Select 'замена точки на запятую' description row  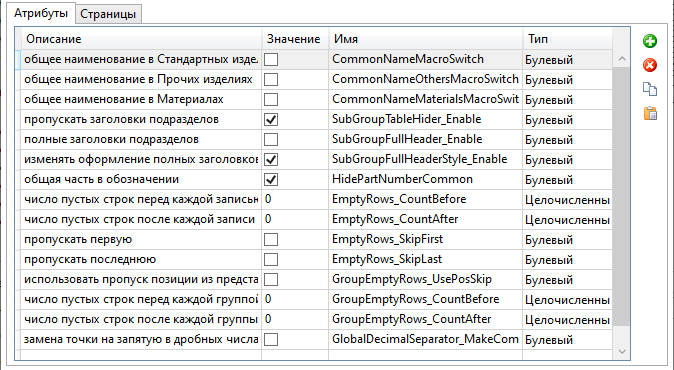(x=141, y=339)
